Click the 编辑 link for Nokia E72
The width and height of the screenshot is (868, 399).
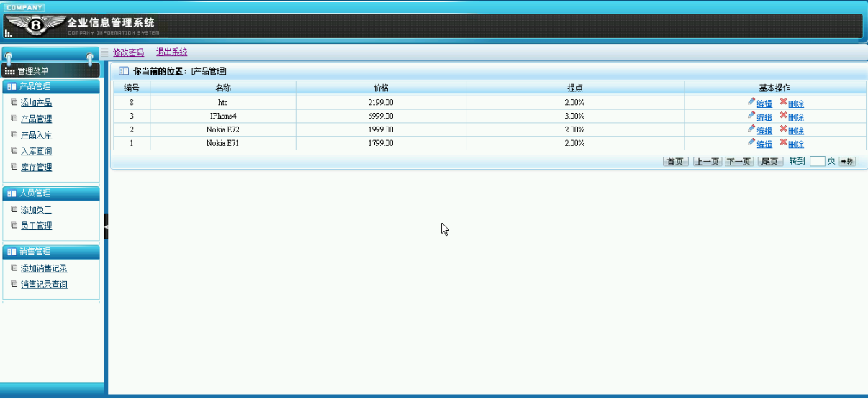click(x=764, y=131)
